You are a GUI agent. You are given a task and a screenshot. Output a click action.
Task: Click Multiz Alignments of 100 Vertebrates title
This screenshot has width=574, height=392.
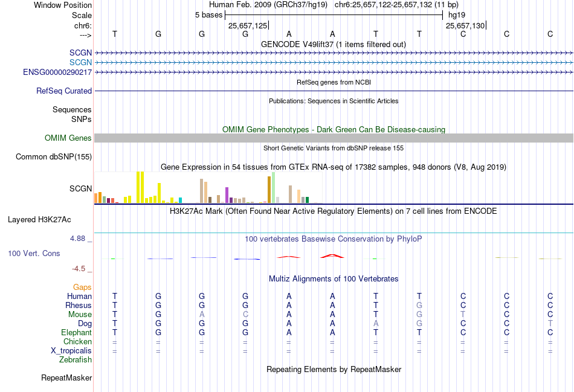click(334, 279)
